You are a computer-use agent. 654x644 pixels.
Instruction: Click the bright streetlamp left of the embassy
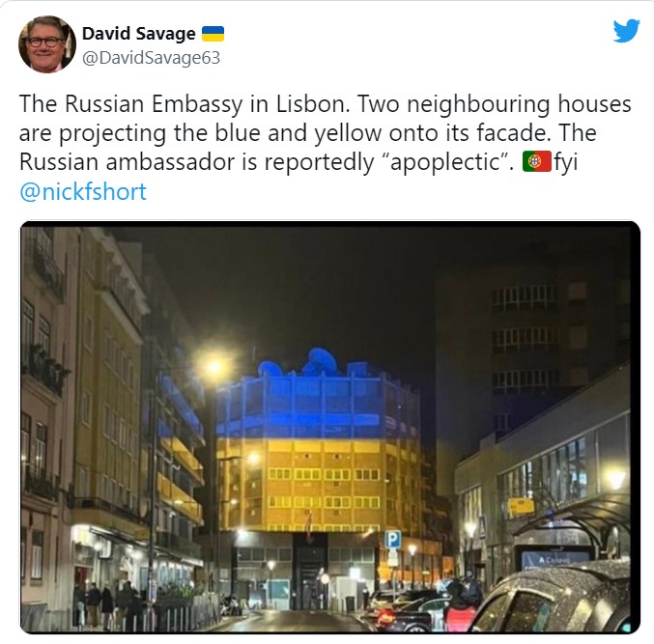[x=214, y=367]
